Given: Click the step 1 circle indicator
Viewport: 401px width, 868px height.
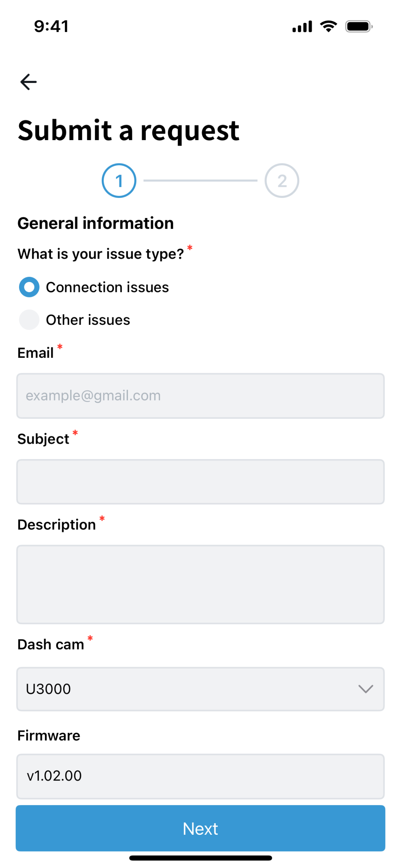Looking at the screenshot, I should (x=119, y=181).
